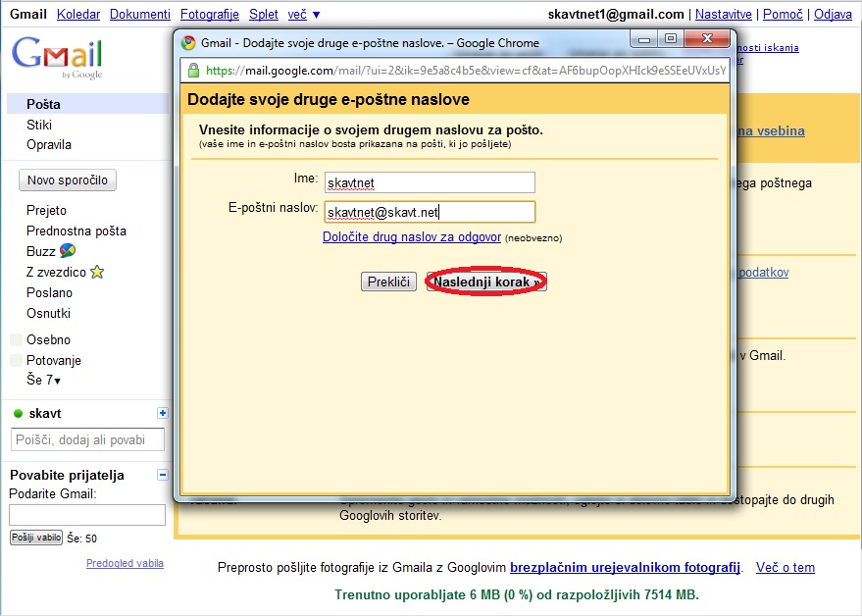
Task: Click the Buzz icon in sidebar
Action: 68,251
